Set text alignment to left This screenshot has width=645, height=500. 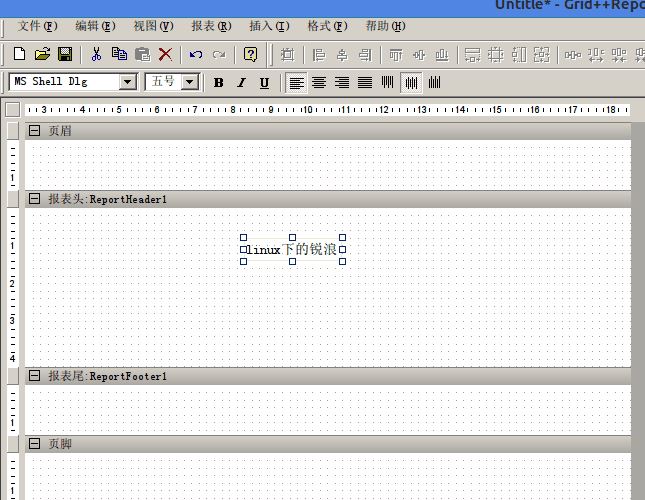[296, 83]
